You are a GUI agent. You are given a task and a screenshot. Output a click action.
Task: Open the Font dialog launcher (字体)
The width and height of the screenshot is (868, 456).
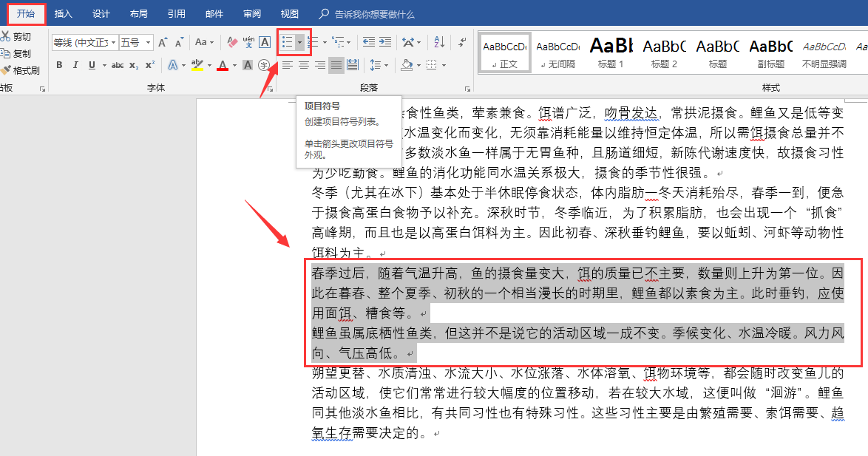pos(270,89)
